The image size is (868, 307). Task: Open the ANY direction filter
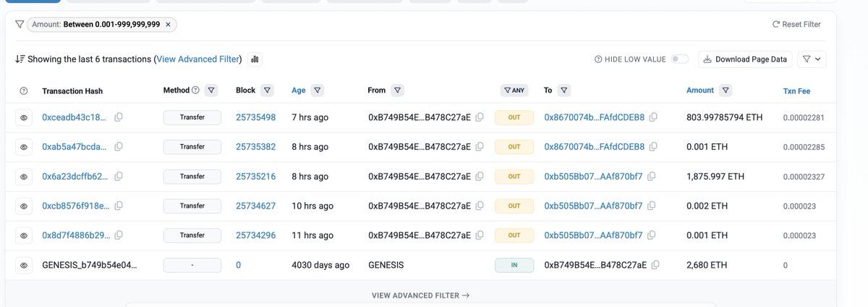click(514, 91)
